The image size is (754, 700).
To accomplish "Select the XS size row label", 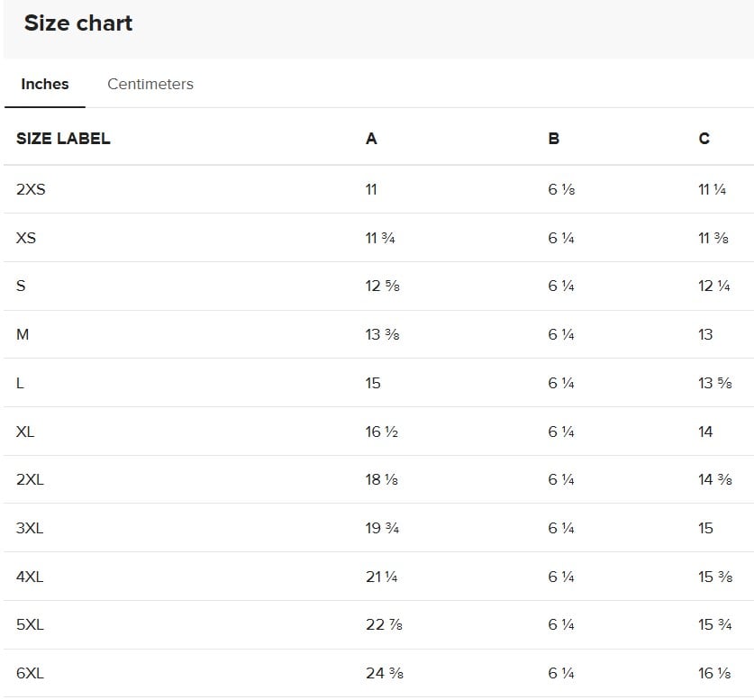I will (x=26, y=238).
